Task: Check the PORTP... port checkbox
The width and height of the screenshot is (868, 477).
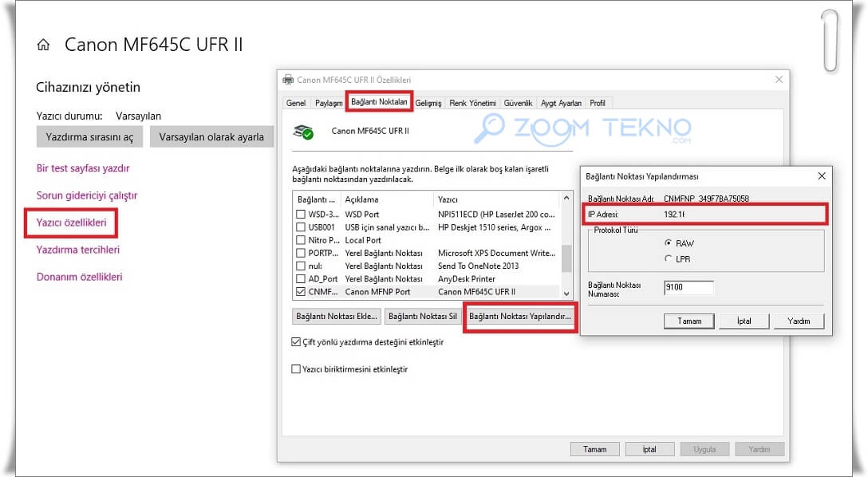Action: click(301, 253)
